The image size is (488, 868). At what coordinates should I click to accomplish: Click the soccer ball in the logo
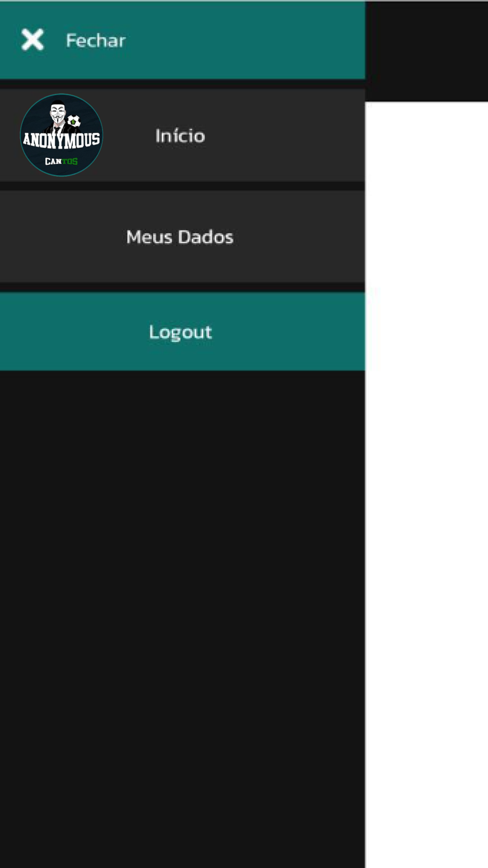click(74, 120)
